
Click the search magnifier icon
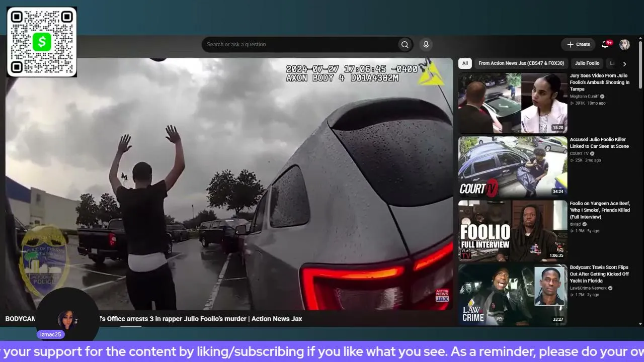point(405,45)
